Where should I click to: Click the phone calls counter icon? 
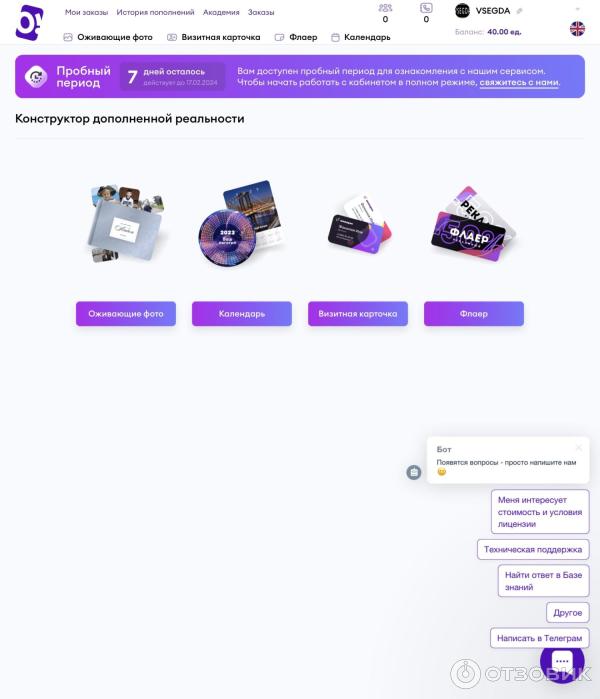click(426, 8)
